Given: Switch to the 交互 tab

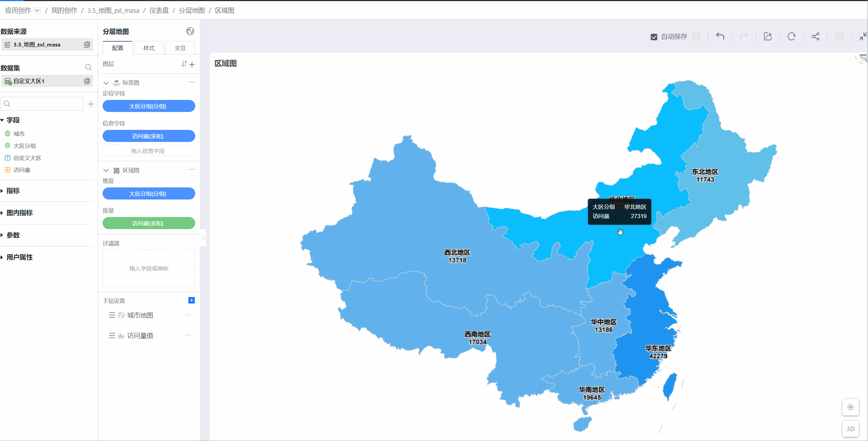Looking at the screenshot, I should tap(180, 48).
